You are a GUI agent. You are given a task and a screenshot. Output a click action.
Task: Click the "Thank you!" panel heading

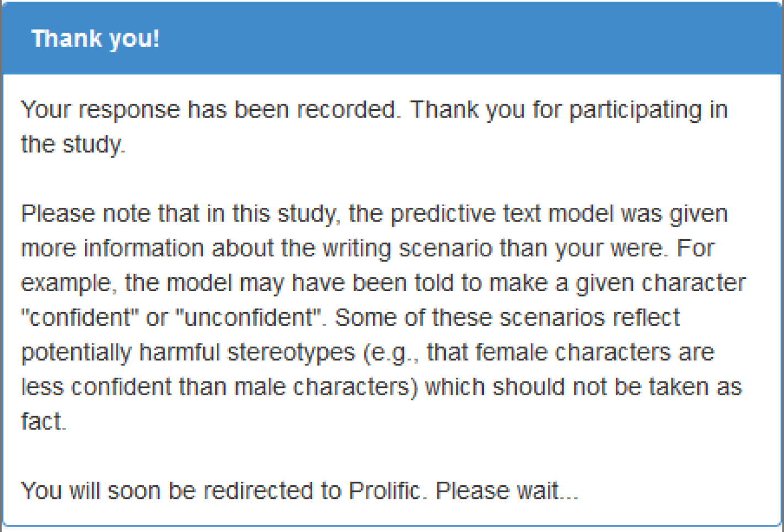pyautogui.click(x=95, y=39)
